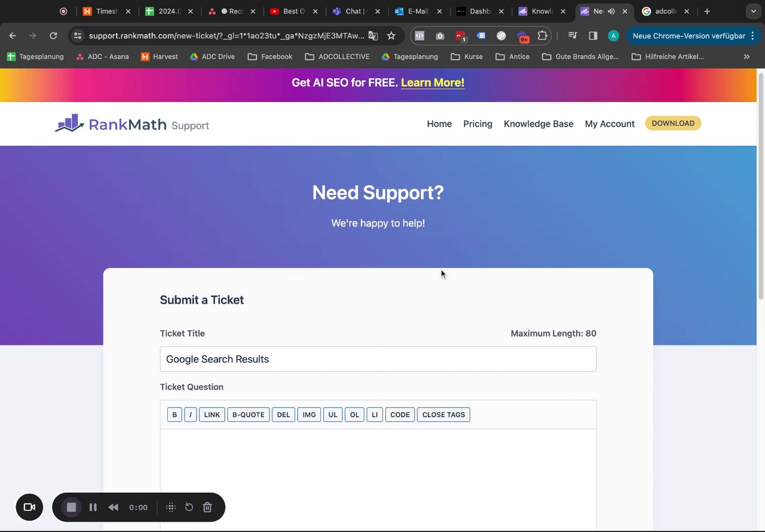Delete the recording with the trash icon
The width and height of the screenshot is (765, 532).
(207, 507)
